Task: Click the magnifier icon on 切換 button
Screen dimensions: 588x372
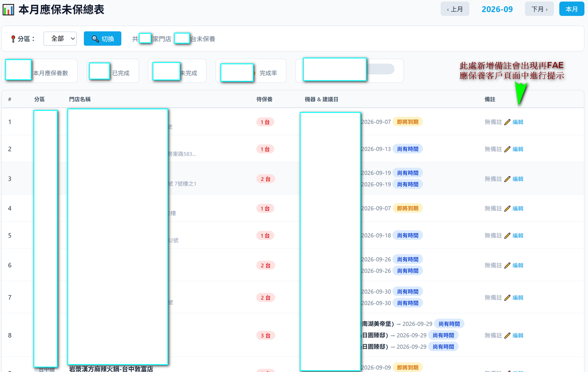Action: click(95, 39)
